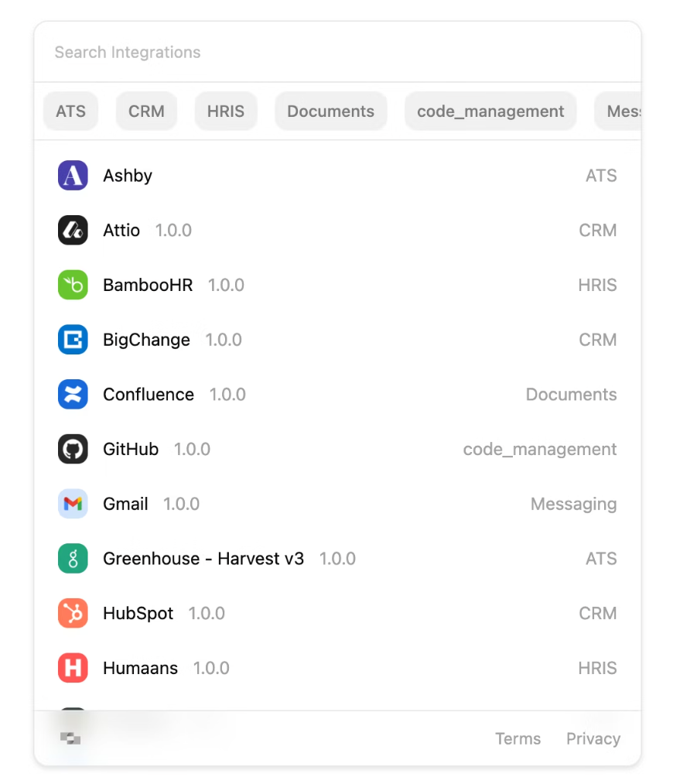
Task: Click the Gmail icon
Action: [72, 503]
